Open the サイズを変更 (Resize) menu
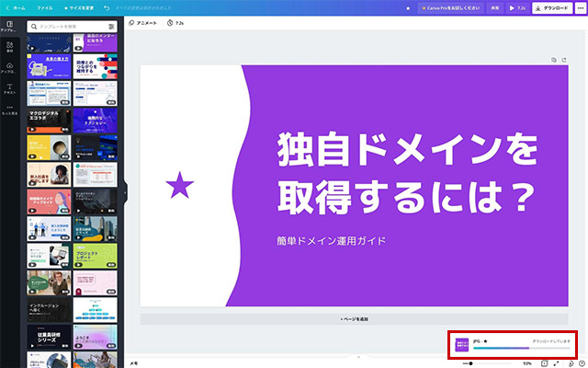The height and width of the screenshot is (368, 588). (79, 8)
